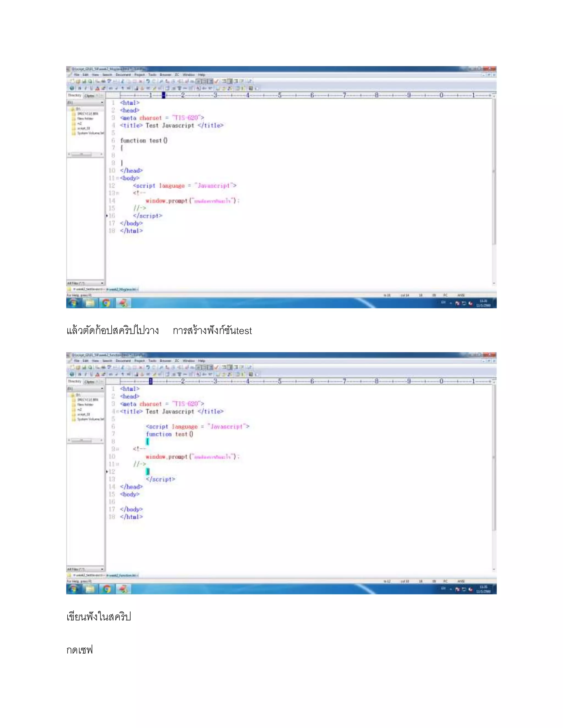Switch to week2_testJavascript tab in lower window
Viewport: 563px width, 728px height.
click(x=89, y=575)
